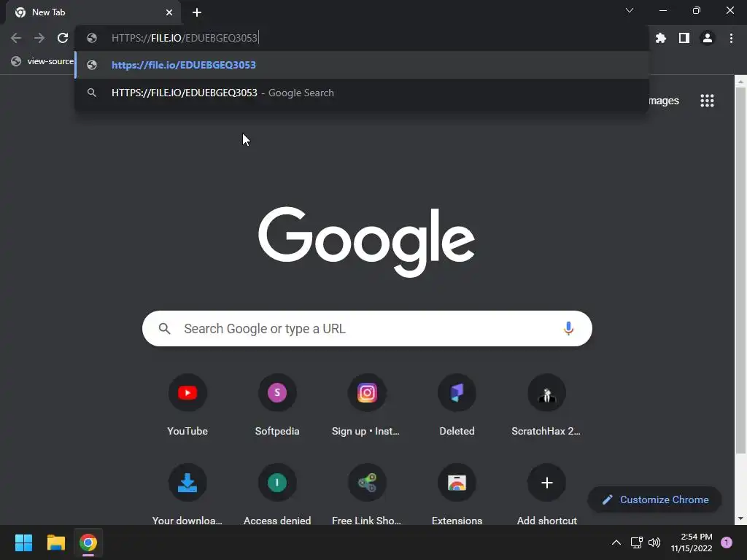
Task: Focus the Search Google or type a URL box
Action: pyautogui.click(x=367, y=329)
